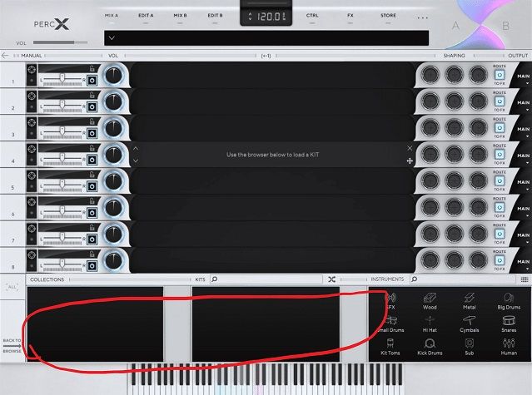This screenshot has height=395, width=532.
Task: Switch to the MIX A tab
Action: [112, 16]
